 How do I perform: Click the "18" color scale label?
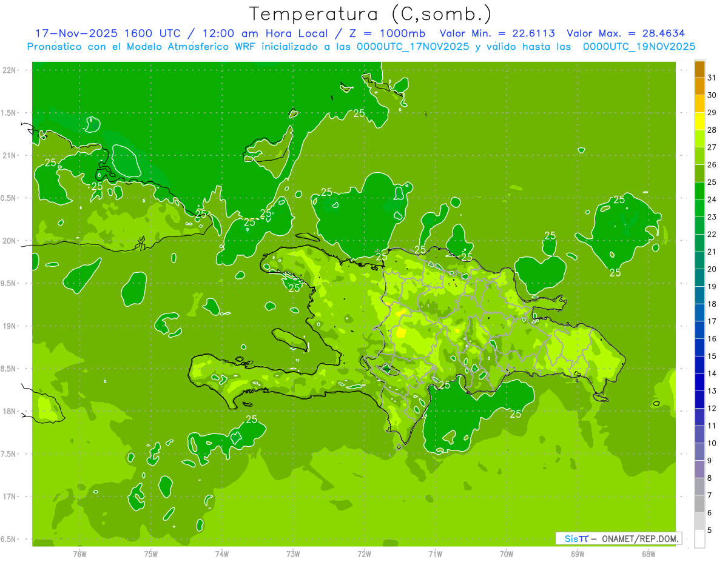[712, 304]
